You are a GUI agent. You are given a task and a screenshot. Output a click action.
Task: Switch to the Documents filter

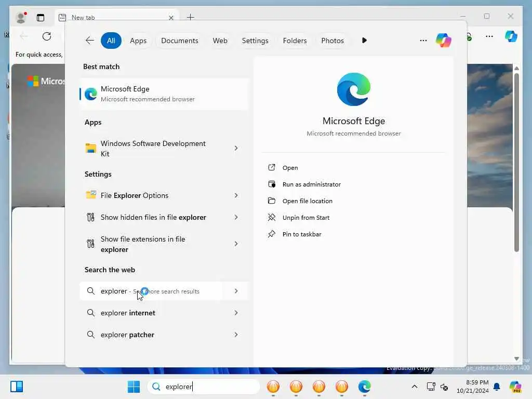179,41
